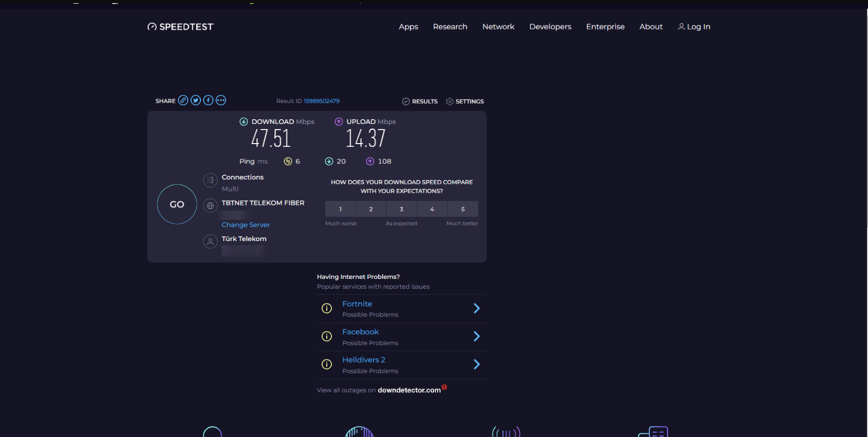Click the TBTNET TELEKOM FIBER server name

(x=263, y=203)
